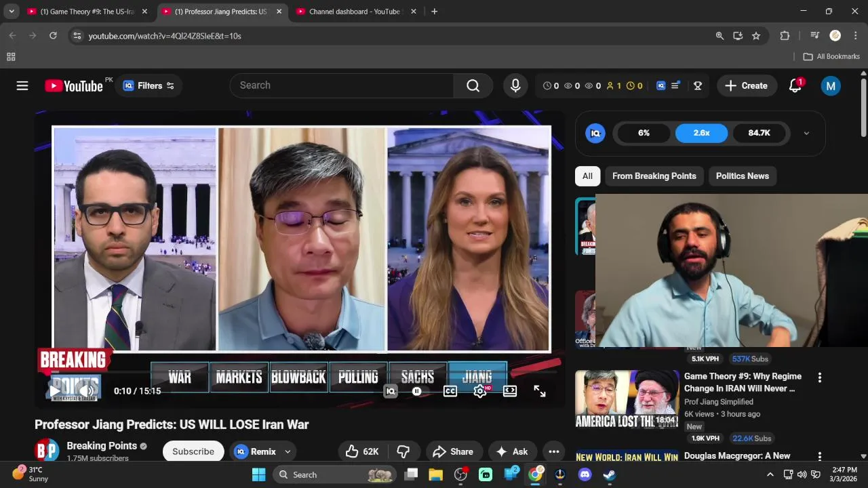The height and width of the screenshot is (488, 868).
Task: Start voice search with microphone icon
Action: pos(515,85)
